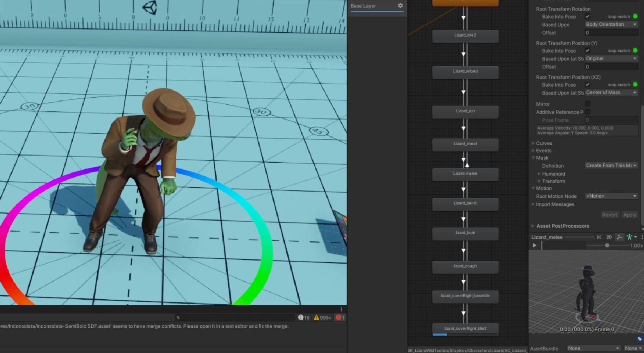This screenshot has height=353, width=644.
Task: Click the Apply button
Action: tap(629, 215)
